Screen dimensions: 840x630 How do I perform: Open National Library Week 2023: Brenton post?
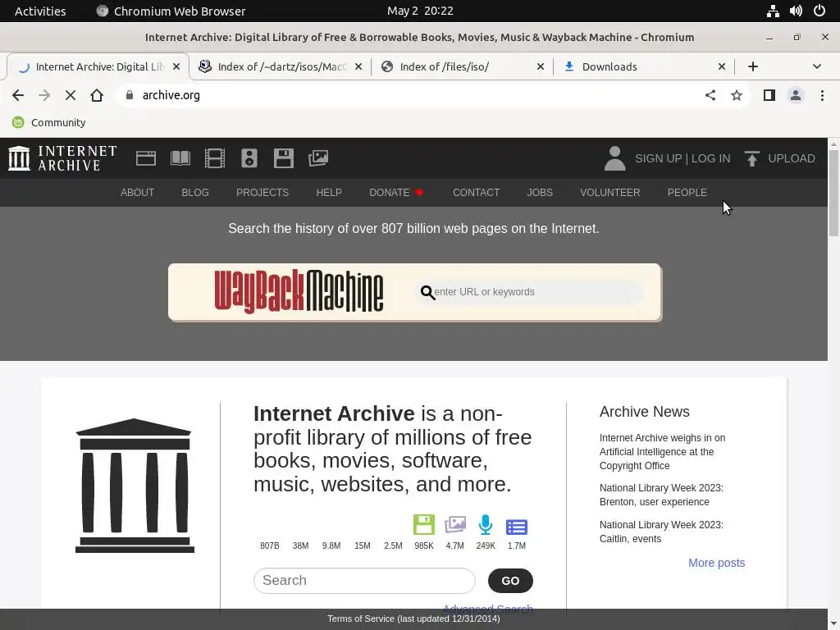click(x=662, y=495)
